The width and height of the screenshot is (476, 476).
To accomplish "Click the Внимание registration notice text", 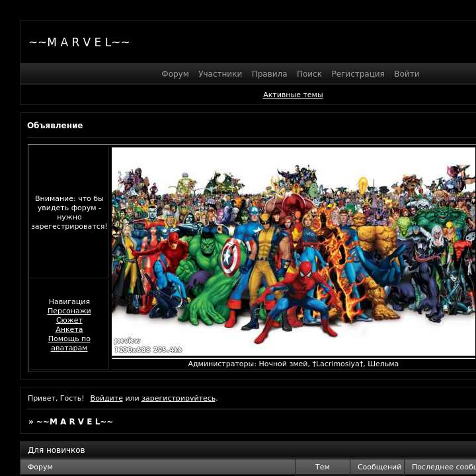I will tap(69, 212).
